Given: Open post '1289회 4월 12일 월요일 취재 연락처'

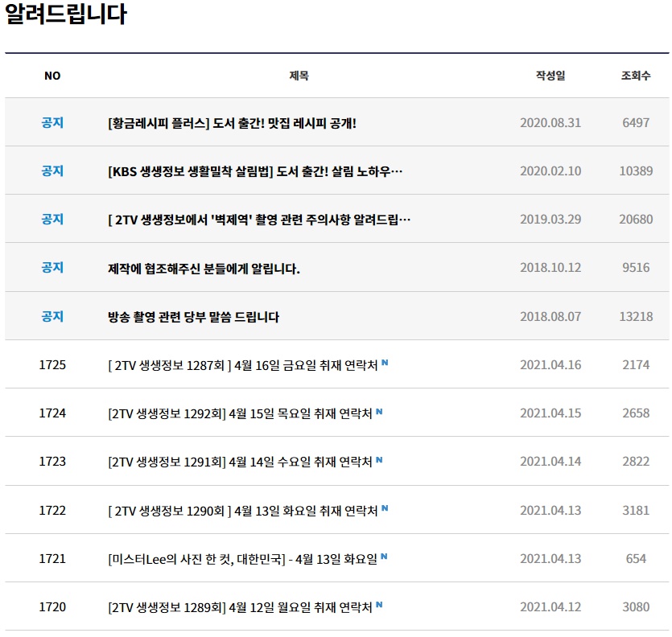Looking at the screenshot, I should [x=240, y=608].
